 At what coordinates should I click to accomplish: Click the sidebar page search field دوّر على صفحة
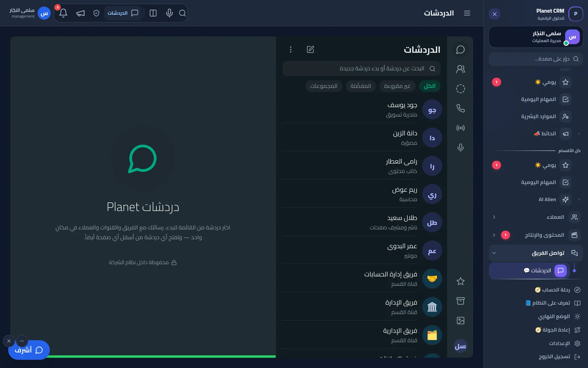tap(536, 59)
